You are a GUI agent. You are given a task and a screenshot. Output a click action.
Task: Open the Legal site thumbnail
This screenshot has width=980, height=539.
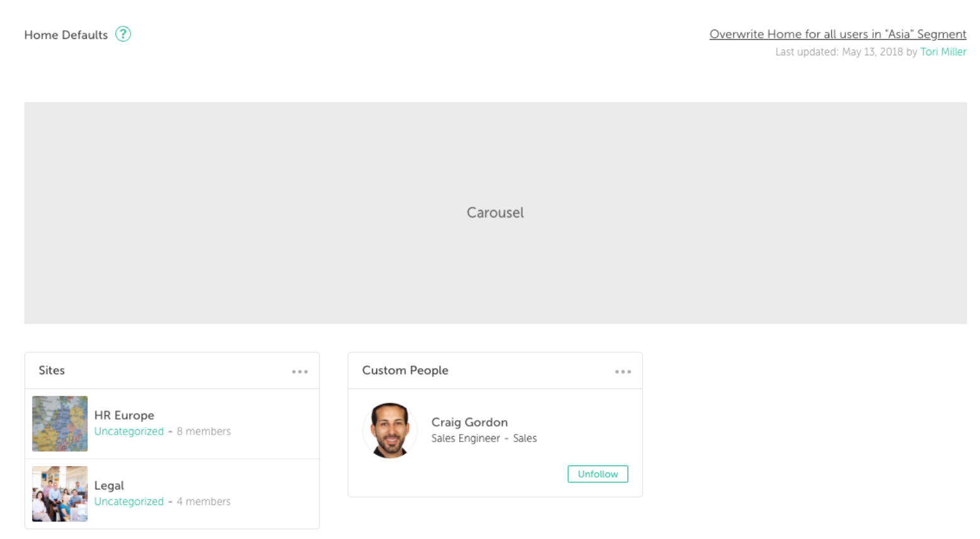pyautogui.click(x=60, y=494)
